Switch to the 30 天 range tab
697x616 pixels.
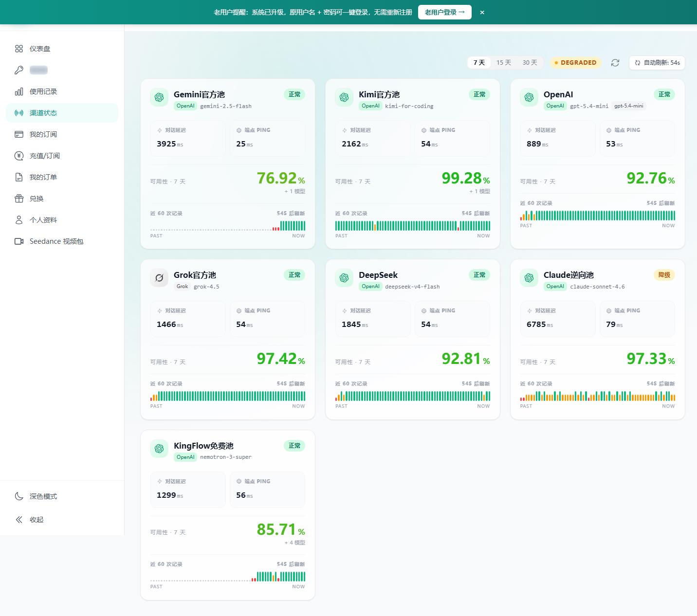tap(530, 63)
